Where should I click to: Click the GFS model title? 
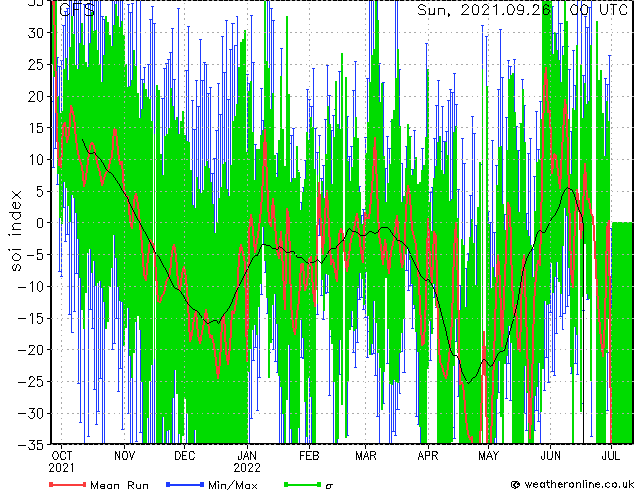pos(77,10)
